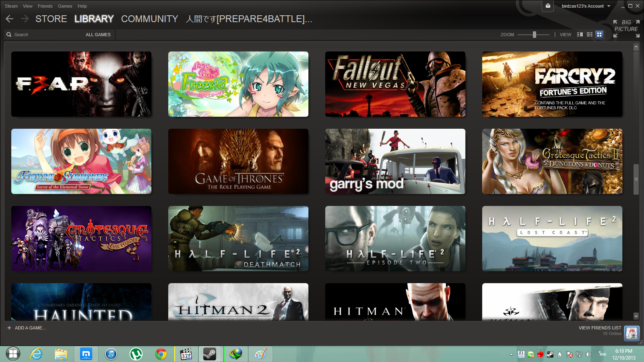This screenshot has height=362, width=644.
Task: Open the network tray icon
Action: [x=579, y=354]
